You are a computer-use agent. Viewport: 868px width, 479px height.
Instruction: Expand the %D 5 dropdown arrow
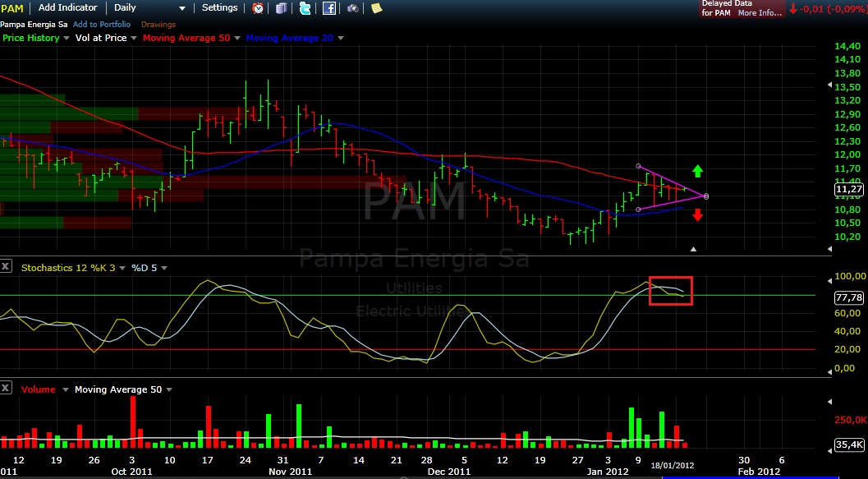(x=164, y=268)
